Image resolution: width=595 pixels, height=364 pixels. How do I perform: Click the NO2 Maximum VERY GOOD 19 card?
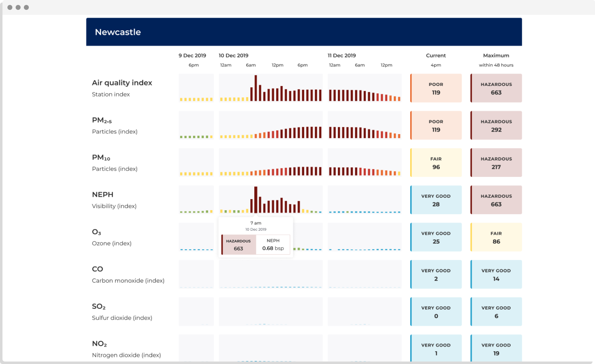tap(496, 349)
